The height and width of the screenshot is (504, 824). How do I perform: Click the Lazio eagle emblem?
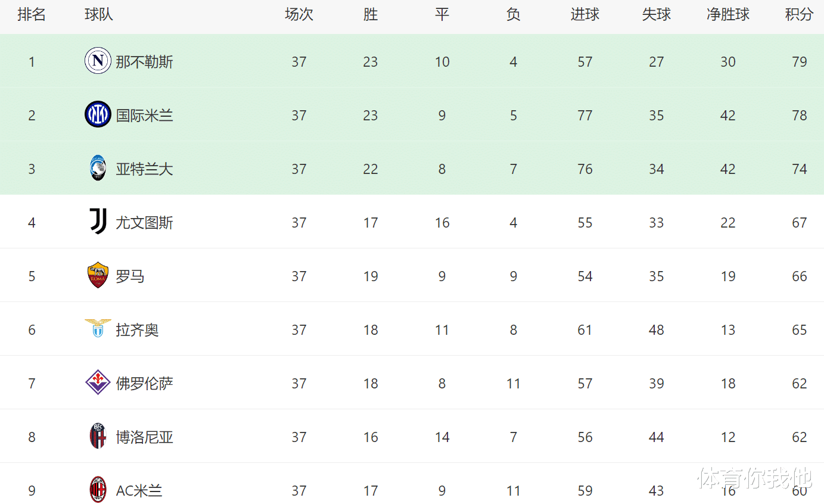(x=98, y=328)
